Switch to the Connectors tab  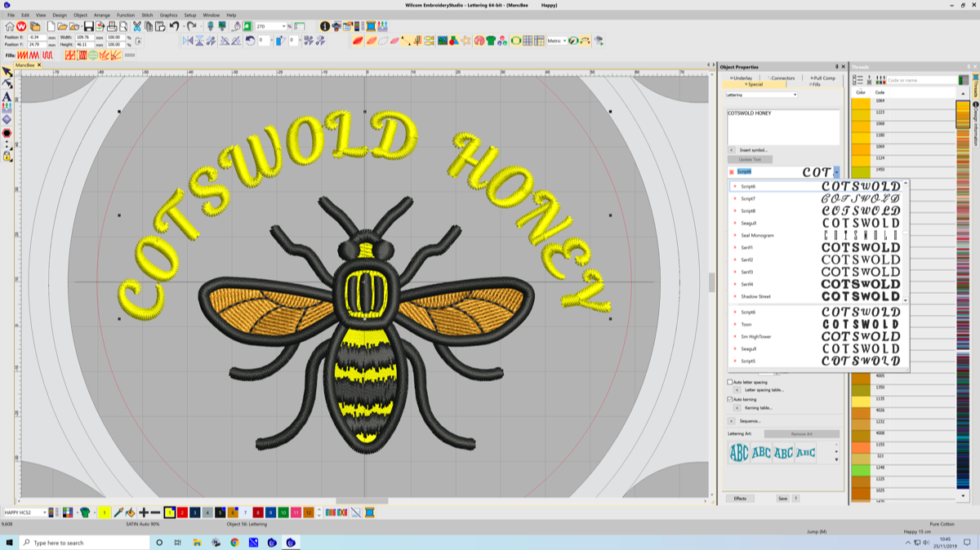782,78
